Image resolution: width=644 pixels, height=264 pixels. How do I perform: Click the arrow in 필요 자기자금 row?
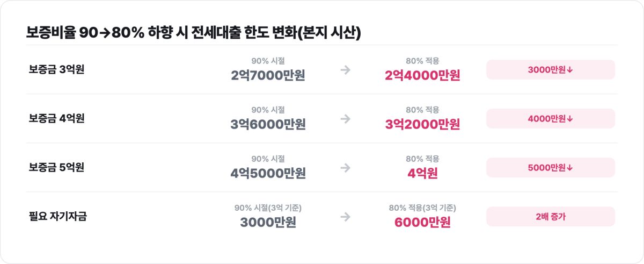tap(346, 217)
